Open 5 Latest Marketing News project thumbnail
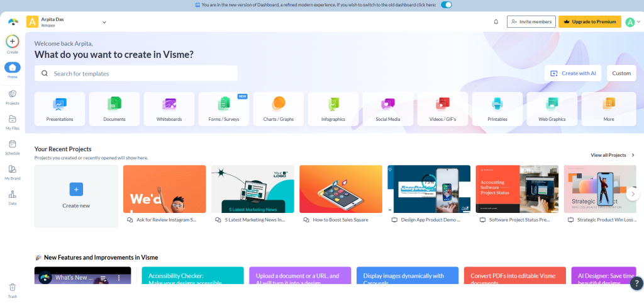 (253, 189)
